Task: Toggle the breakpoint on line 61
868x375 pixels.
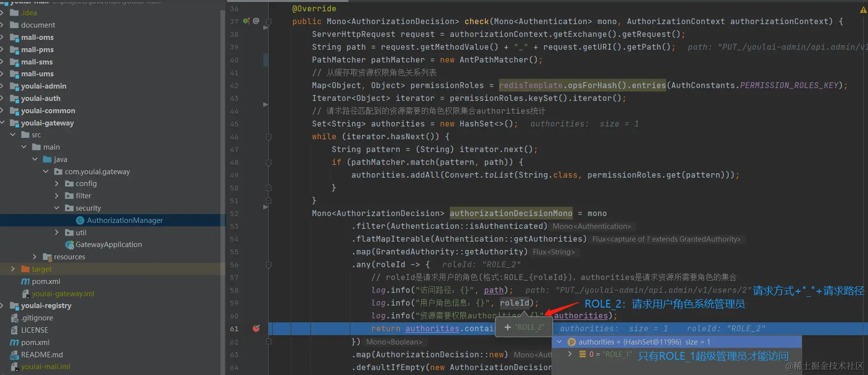Action: coord(256,328)
